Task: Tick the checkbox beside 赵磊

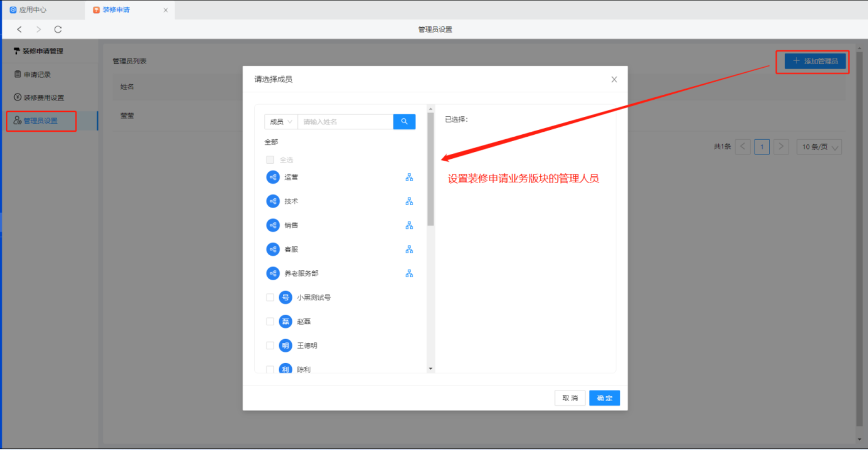Action: (270, 322)
